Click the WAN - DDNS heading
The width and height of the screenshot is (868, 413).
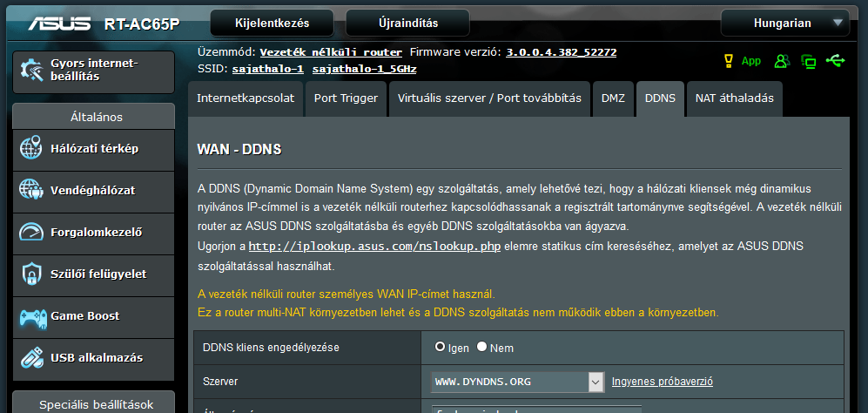[239, 150]
